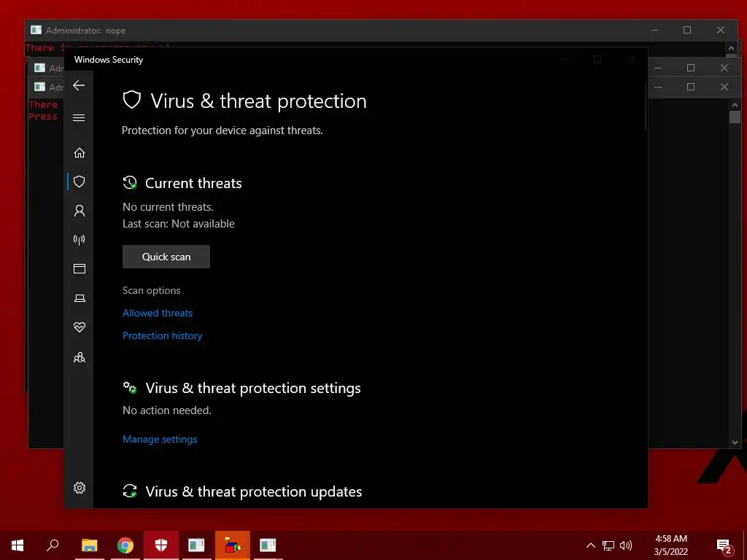The height and width of the screenshot is (560, 747).
Task: Open Windows Security settings gear
Action: tap(79, 488)
